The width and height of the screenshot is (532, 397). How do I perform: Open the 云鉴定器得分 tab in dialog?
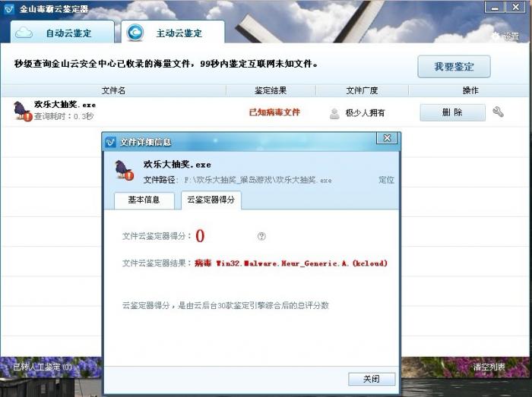211,200
